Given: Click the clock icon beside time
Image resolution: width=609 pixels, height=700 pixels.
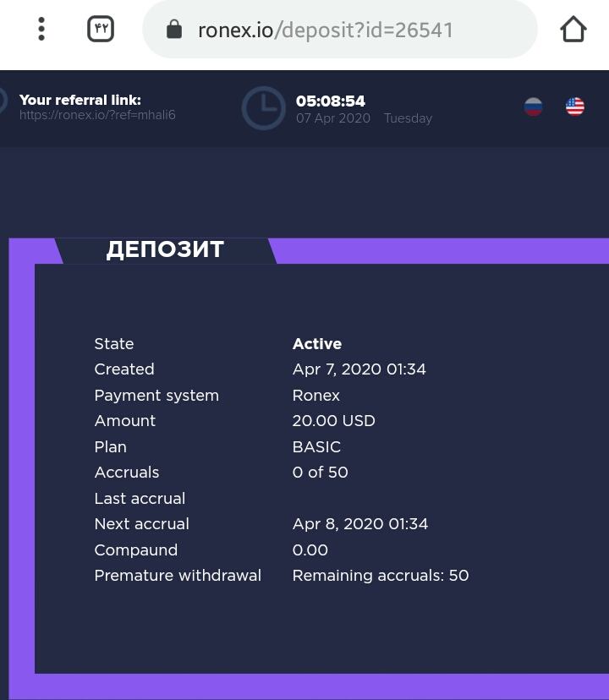Looking at the screenshot, I should [263, 108].
